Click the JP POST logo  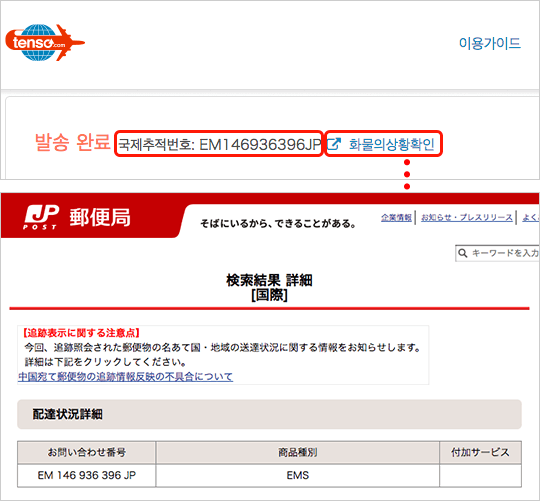41,217
